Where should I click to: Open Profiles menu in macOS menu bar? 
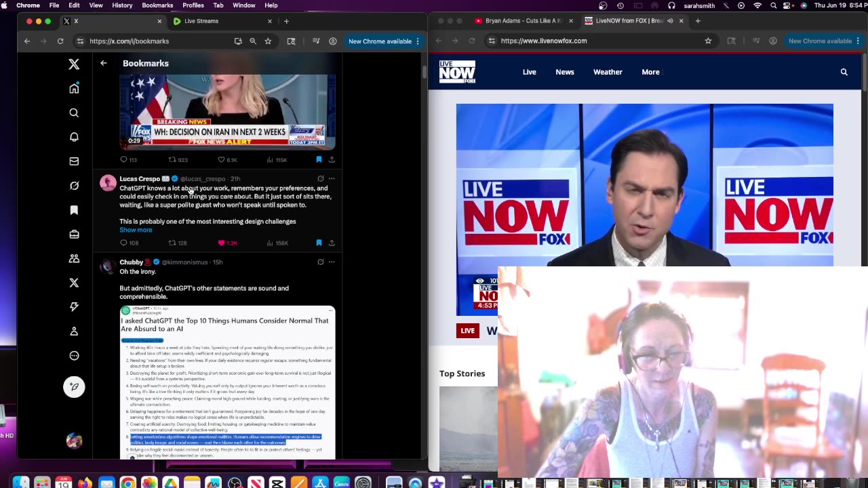193,5
